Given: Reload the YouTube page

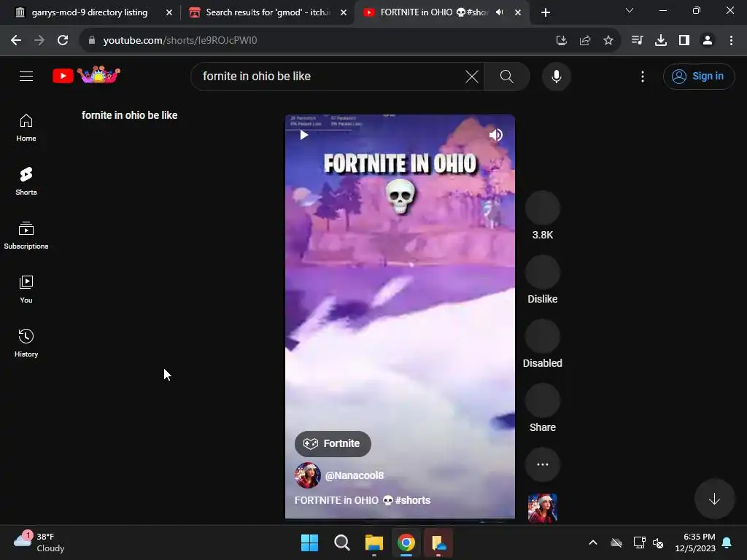Looking at the screenshot, I should [x=63, y=41].
